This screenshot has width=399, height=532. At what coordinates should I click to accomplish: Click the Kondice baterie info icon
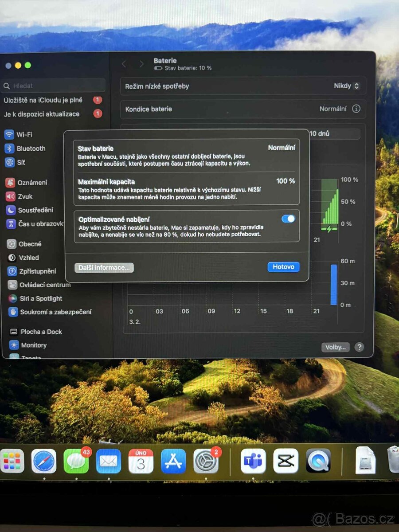(x=358, y=109)
